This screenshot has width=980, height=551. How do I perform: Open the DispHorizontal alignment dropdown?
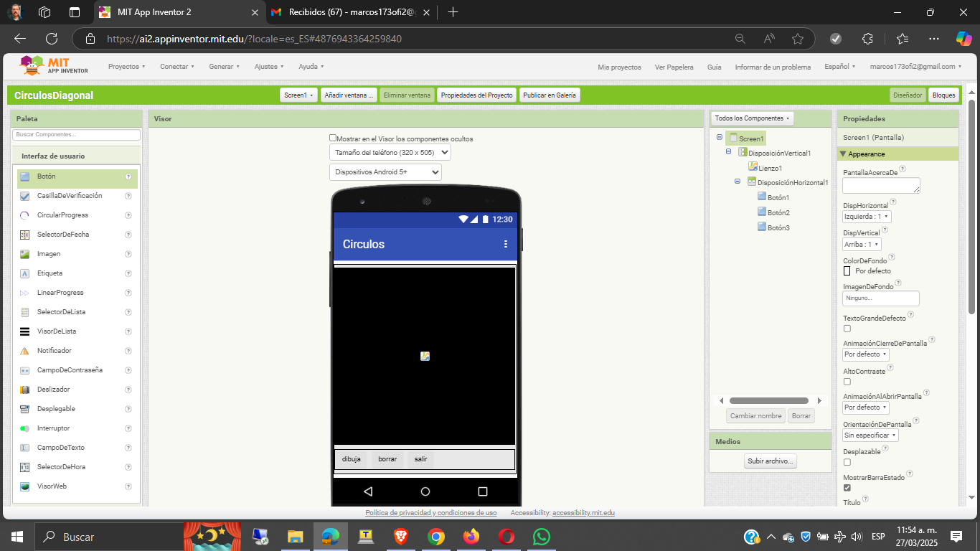click(x=867, y=217)
